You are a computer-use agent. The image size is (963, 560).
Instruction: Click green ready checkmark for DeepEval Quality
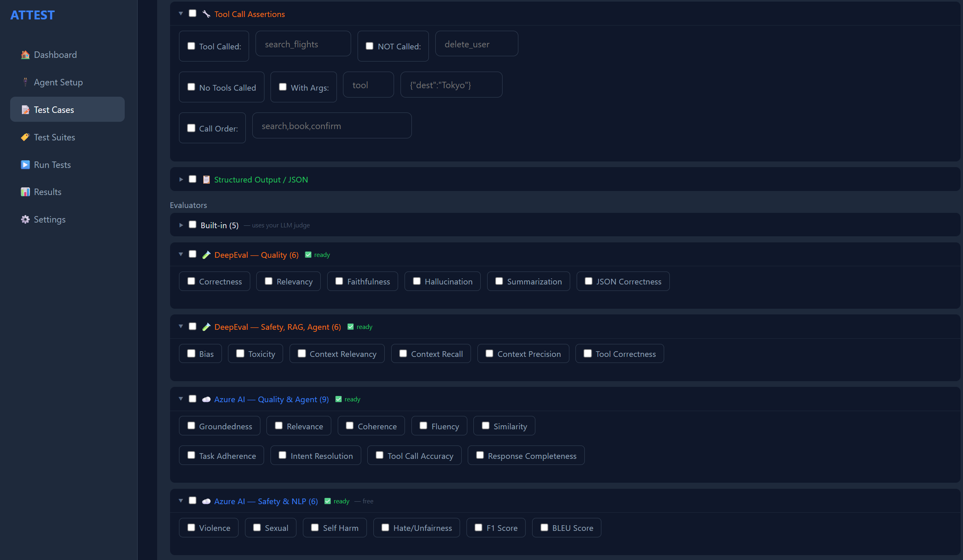[x=308, y=255]
